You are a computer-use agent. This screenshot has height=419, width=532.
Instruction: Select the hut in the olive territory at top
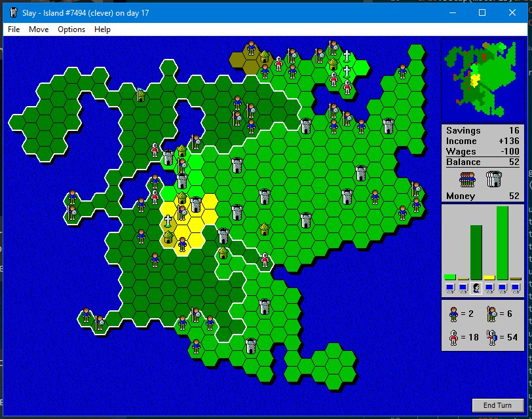tap(264, 56)
